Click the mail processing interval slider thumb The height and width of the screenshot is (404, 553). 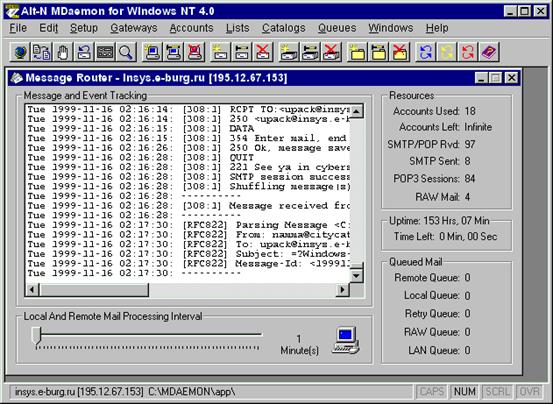36,335
